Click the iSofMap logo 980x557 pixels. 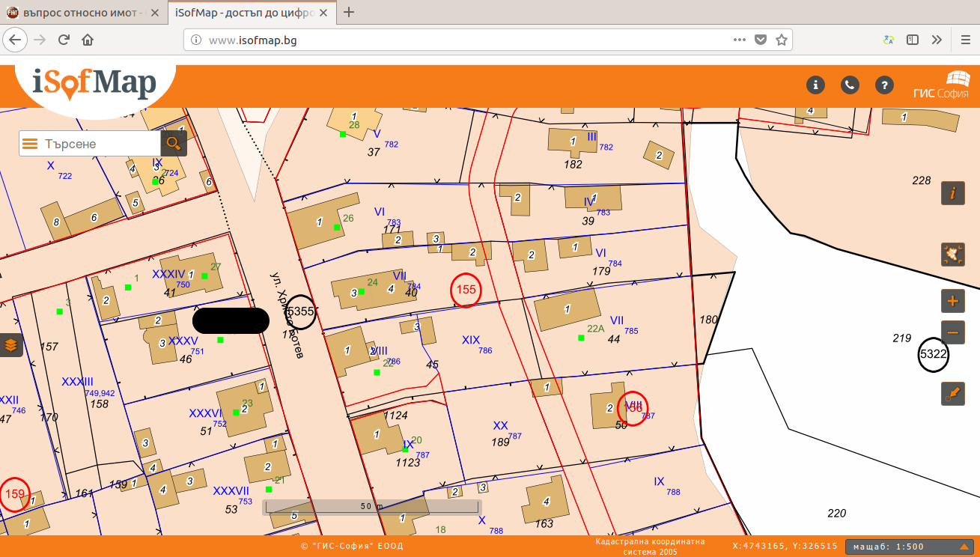(94, 84)
